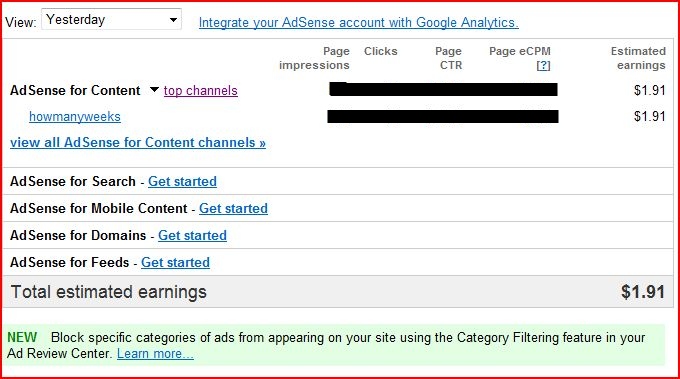View all AdSense for Content channels
680x379 pixels.
138,143
